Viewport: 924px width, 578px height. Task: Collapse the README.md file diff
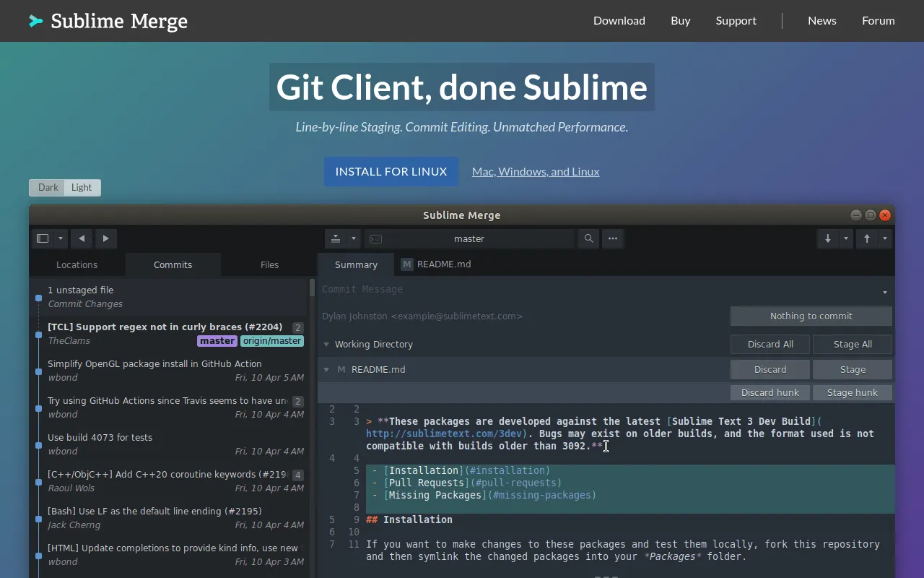[326, 369]
